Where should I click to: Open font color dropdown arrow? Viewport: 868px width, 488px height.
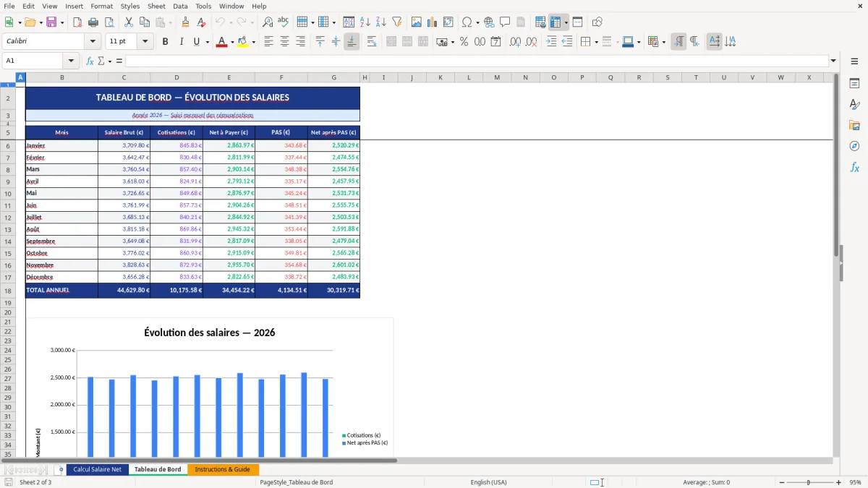click(232, 42)
